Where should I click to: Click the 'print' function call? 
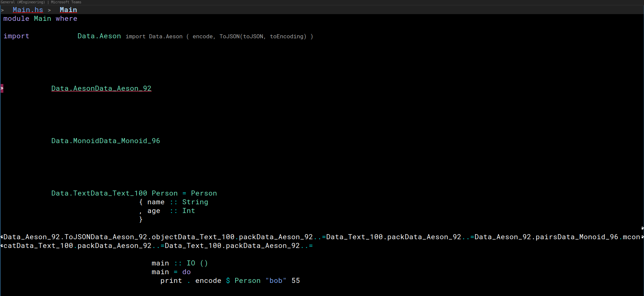pos(171,281)
